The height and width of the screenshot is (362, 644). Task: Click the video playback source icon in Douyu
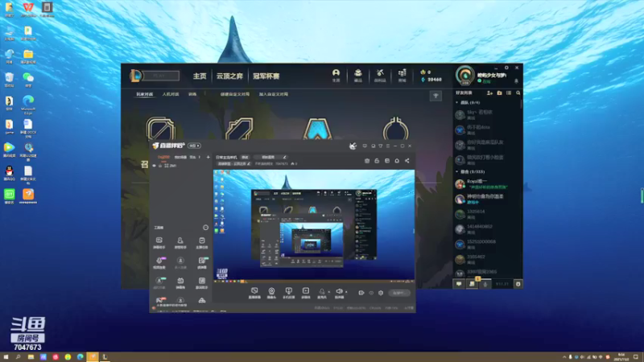[306, 293]
